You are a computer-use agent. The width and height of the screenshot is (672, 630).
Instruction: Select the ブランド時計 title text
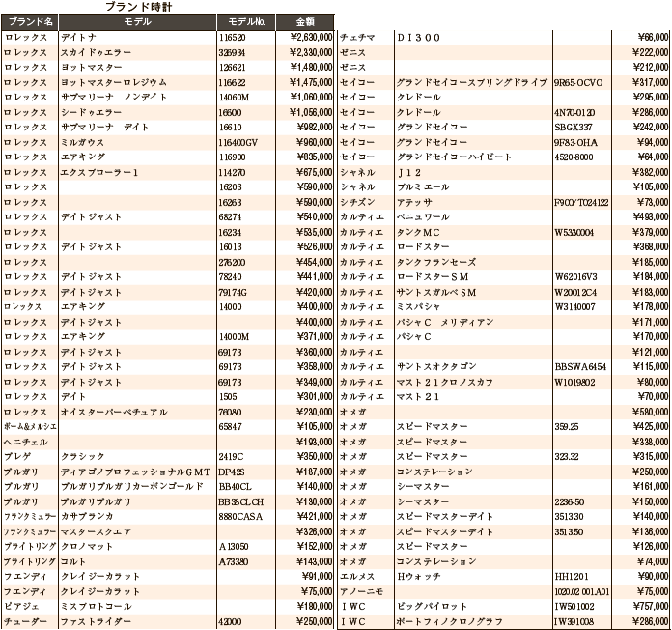point(139,7)
